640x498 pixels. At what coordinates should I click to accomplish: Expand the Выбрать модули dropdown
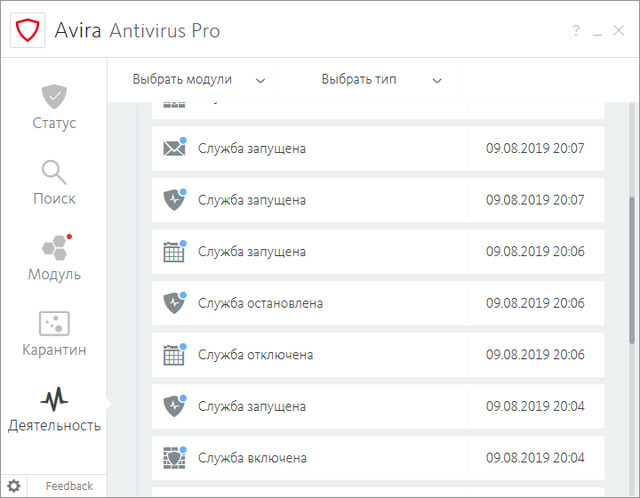click(199, 80)
